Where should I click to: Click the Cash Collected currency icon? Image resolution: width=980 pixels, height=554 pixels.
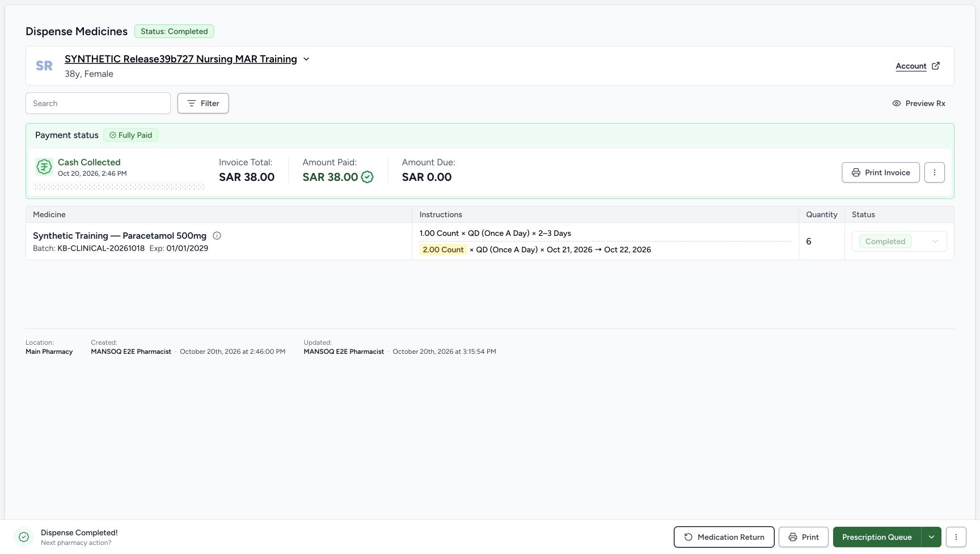click(x=44, y=167)
